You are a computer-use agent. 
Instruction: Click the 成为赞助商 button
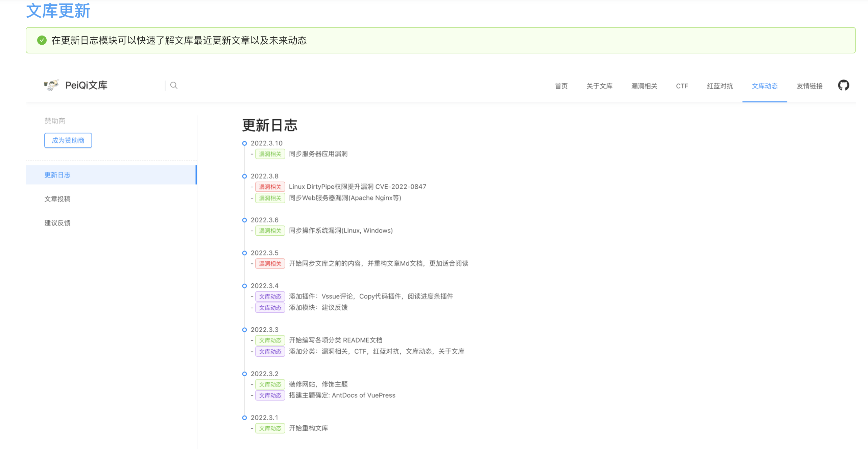point(68,140)
